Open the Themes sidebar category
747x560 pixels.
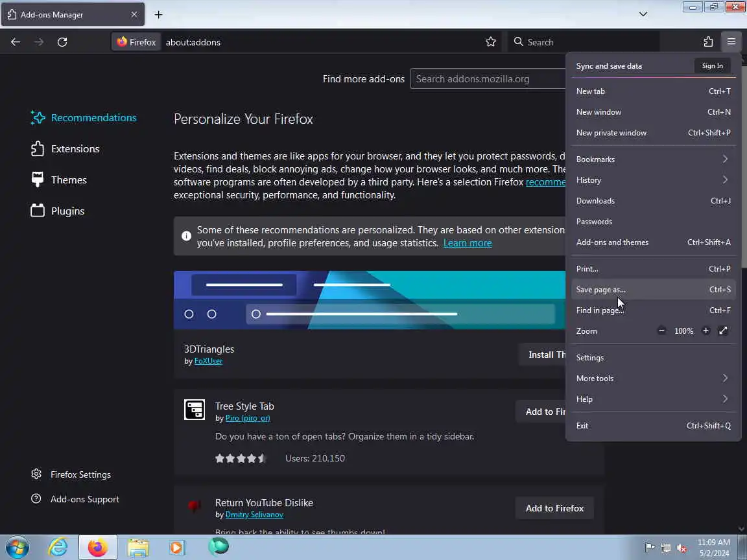(x=58, y=180)
